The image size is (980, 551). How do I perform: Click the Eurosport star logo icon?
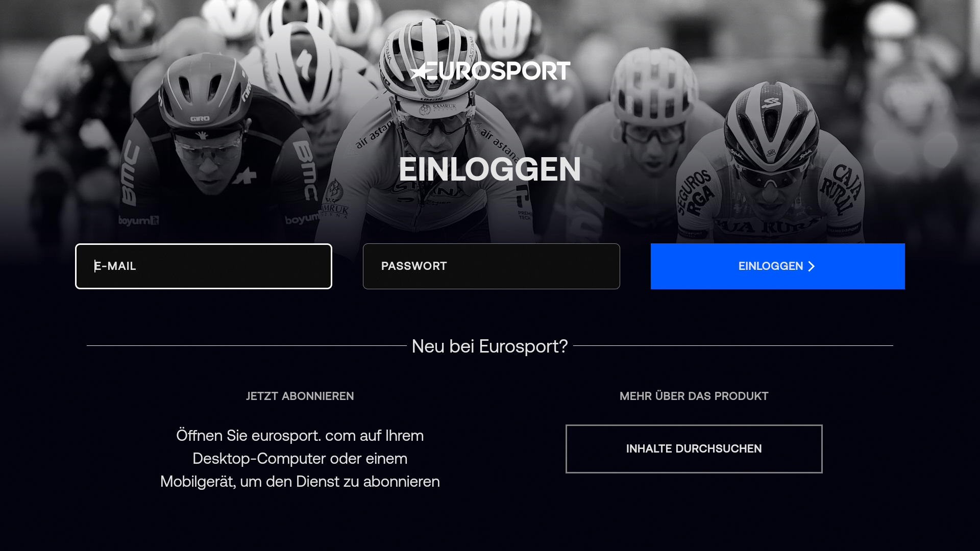pyautogui.click(x=419, y=71)
